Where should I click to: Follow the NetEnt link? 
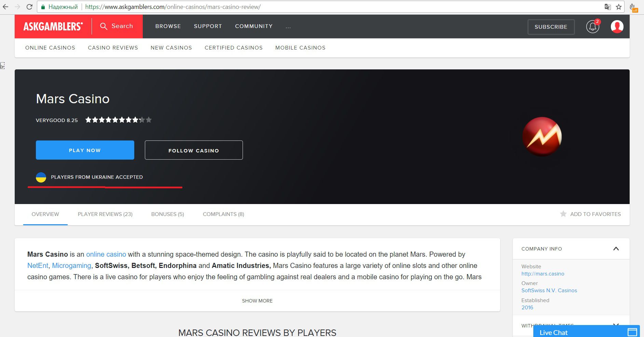pyautogui.click(x=38, y=266)
